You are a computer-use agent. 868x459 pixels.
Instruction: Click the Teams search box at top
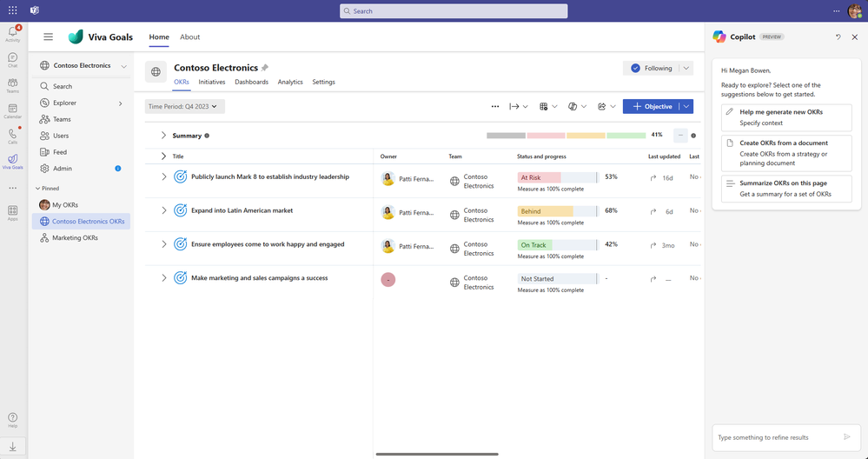point(454,11)
